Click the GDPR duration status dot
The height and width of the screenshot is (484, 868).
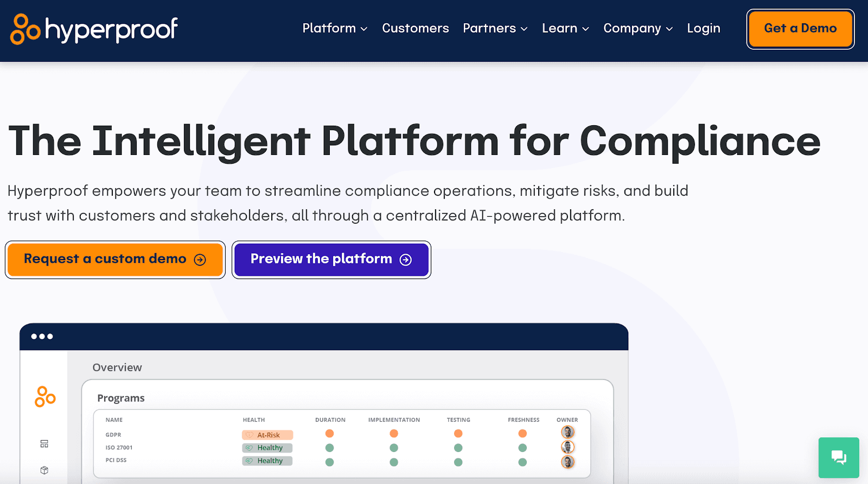(329, 434)
